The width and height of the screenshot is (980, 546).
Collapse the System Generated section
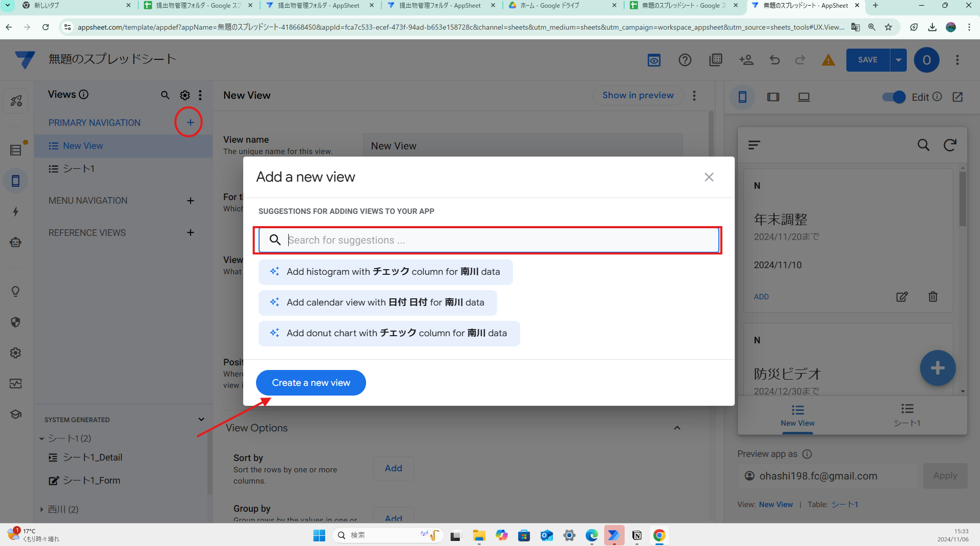(201, 420)
